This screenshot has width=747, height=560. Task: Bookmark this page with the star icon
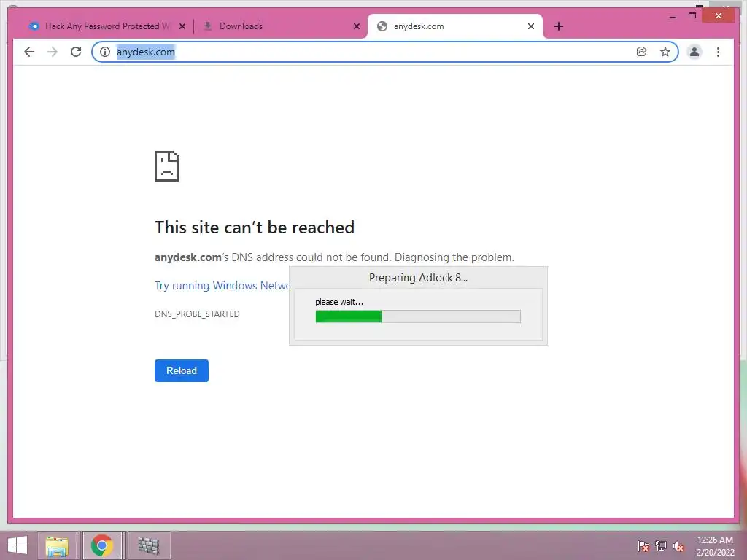tap(665, 52)
